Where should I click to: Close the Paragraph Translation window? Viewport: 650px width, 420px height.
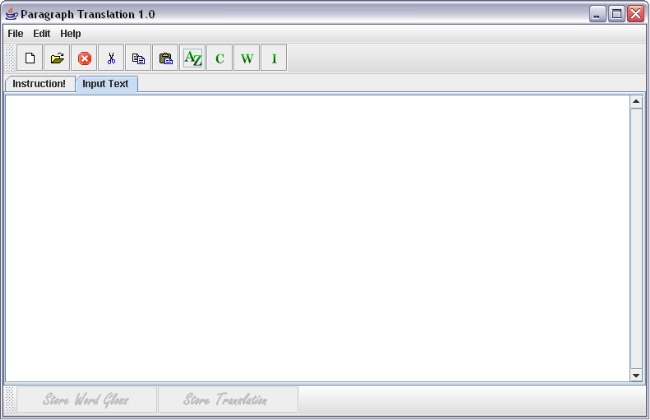point(635,14)
